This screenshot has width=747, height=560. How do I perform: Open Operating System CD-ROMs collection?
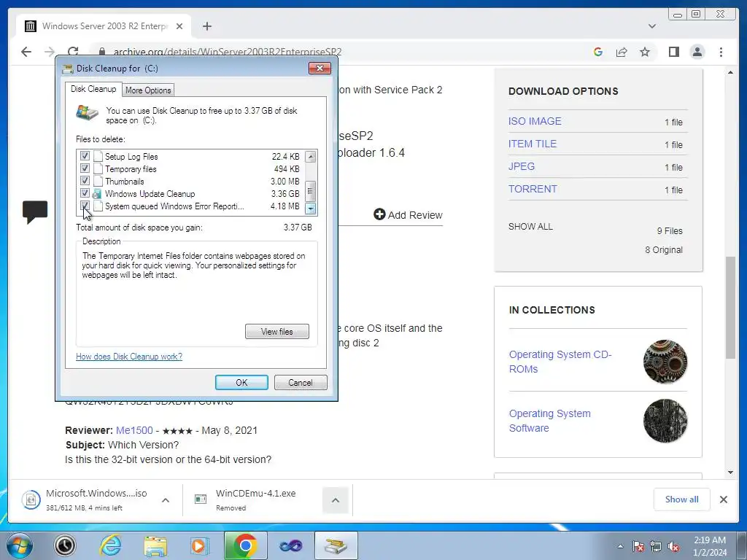click(560, 362)
